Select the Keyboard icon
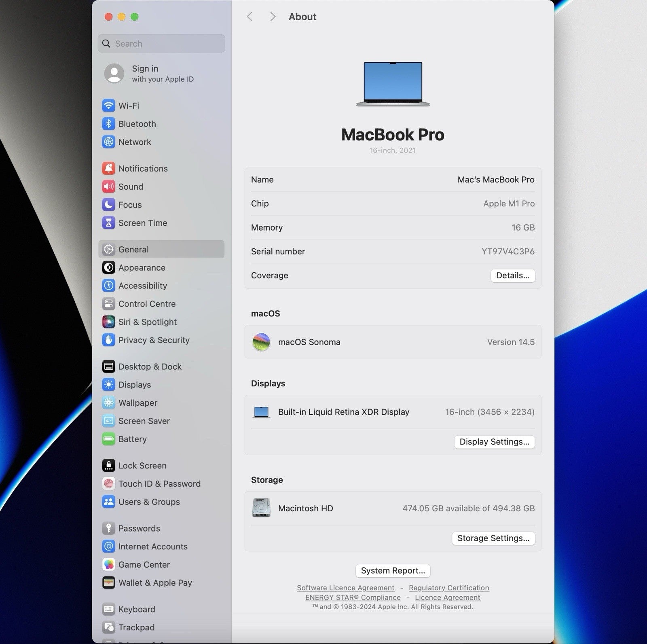647x644 pixels. (108, 609)
